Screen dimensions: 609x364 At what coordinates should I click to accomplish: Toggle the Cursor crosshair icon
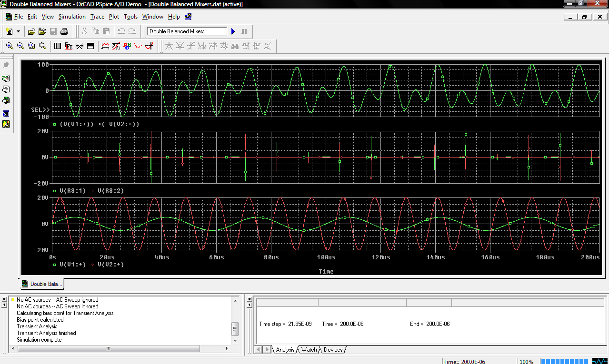point(149,46)
